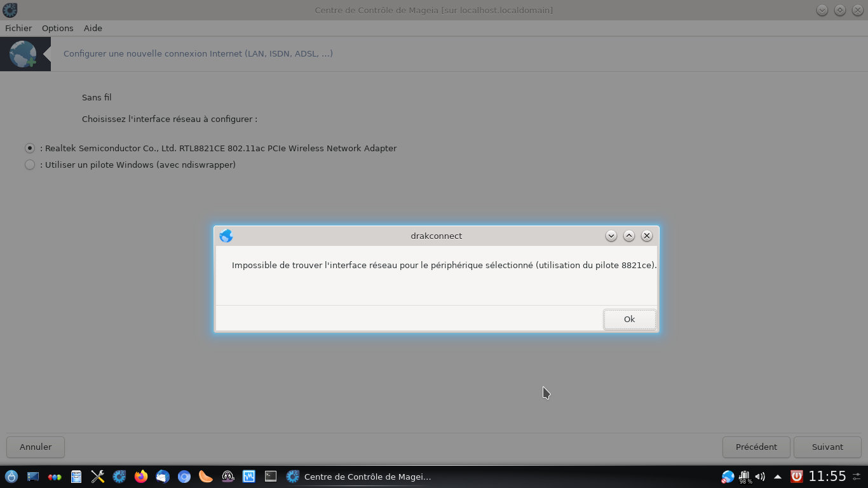Click the Centre de Contrôle de Mageia taskbar entry
The image size is (868, 488).
point(359,477)
